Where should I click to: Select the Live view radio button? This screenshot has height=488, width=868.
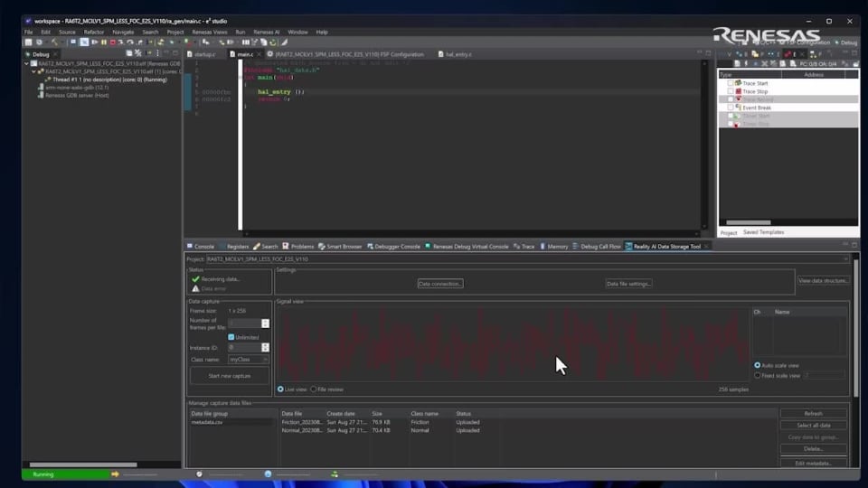[x=280, y=389]
